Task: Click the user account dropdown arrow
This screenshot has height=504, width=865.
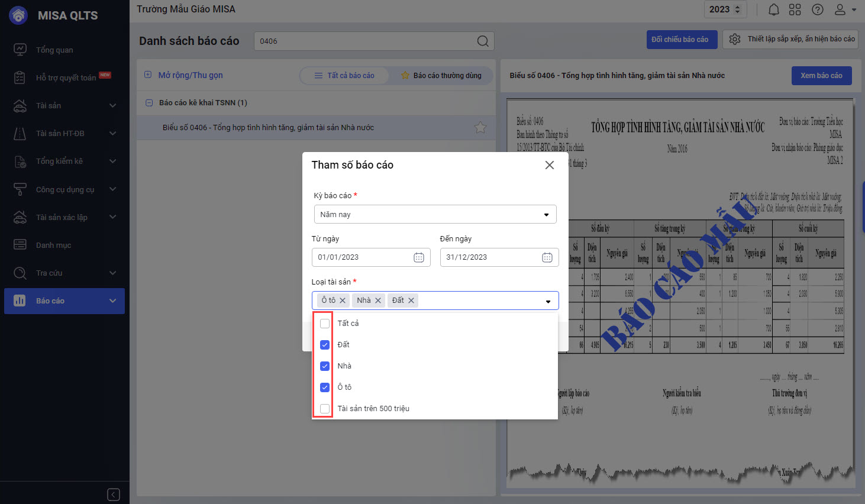Action: pyautogui.click(x=854, y=10)
